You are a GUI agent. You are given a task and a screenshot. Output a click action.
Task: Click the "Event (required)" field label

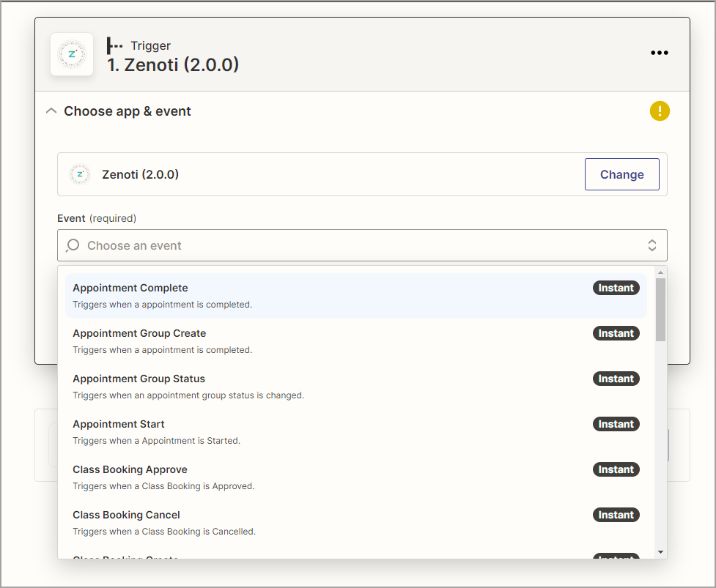pos(97,218)
